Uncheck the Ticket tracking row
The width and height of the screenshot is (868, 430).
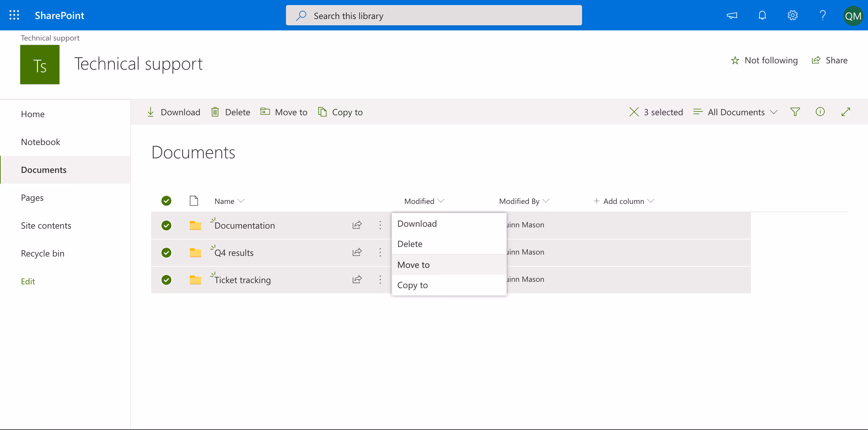click(166, 280)
